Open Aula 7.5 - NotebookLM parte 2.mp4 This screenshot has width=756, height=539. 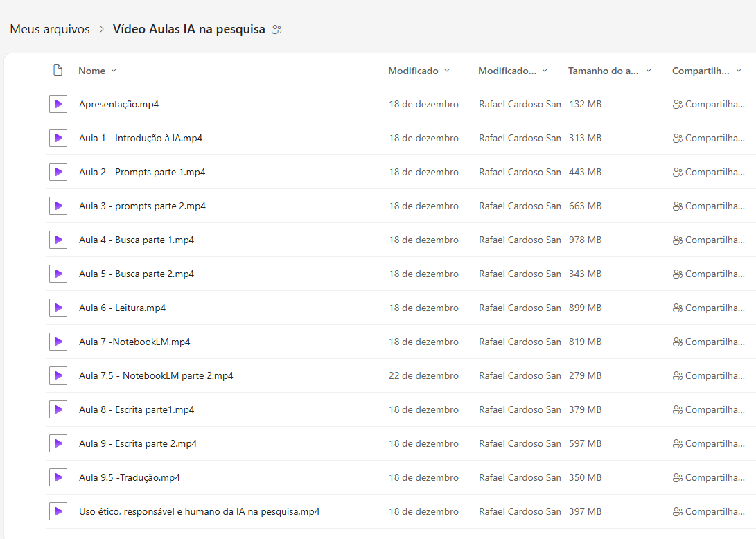click(156, 375)
